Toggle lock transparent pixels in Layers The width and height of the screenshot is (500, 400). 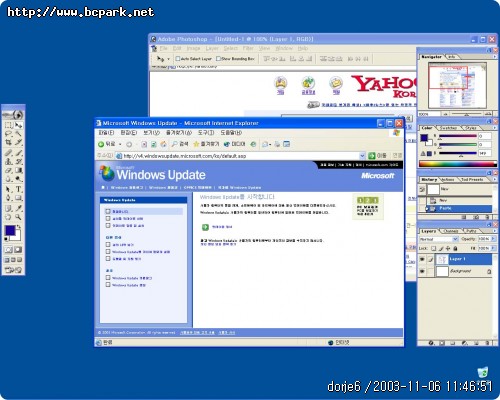point(434,248)
